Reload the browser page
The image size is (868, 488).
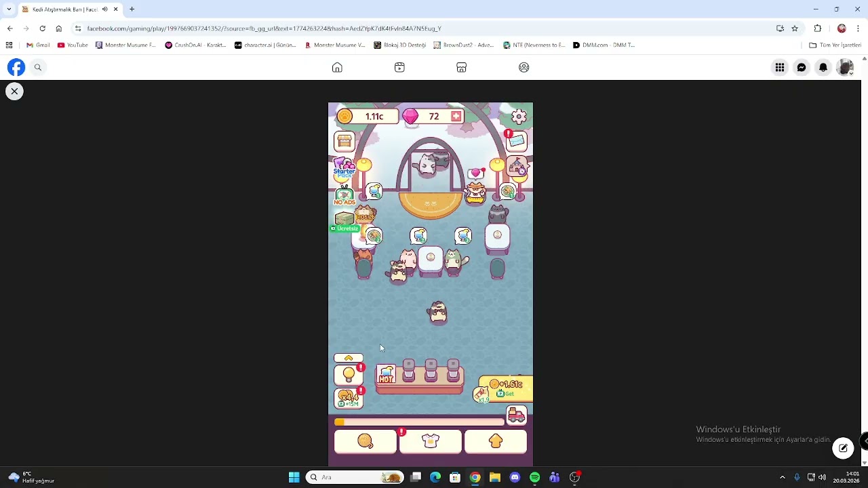click(42, 28)
